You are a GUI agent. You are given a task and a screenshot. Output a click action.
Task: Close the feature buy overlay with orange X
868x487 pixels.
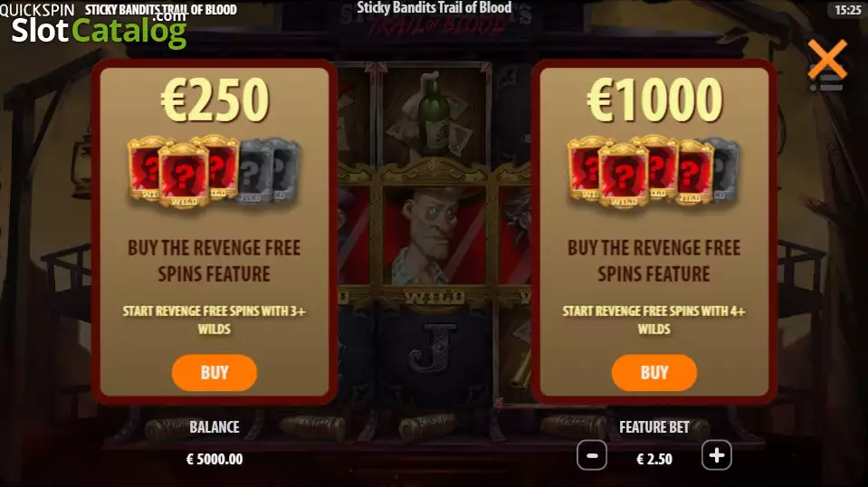pyautogui.click(x=827, y=59)
